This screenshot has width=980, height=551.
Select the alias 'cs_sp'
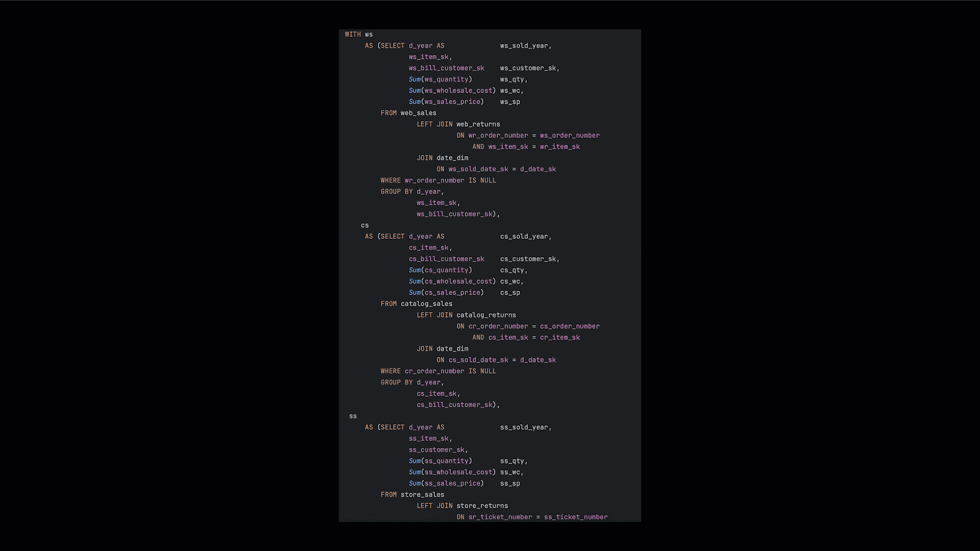point(510,293)
